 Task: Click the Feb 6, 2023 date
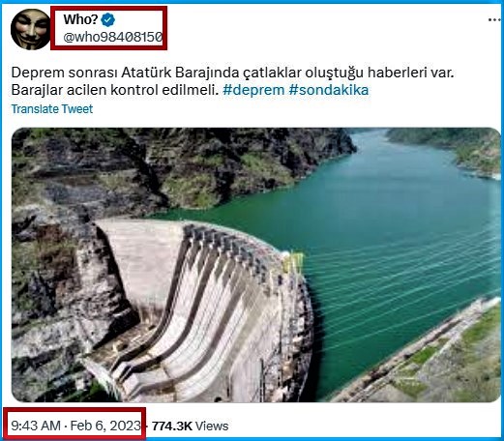point(105,426)
